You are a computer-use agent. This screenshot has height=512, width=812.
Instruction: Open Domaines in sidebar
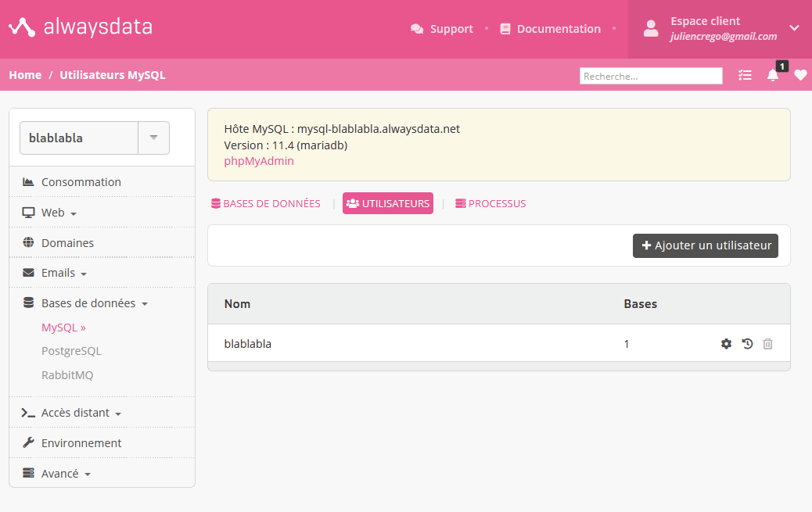pyautogui.click(x=68, y=243)
